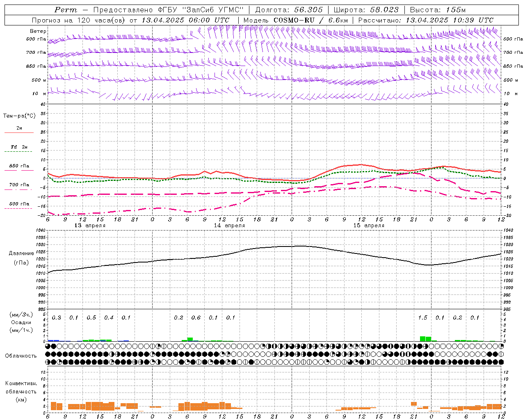
Task: Click the '10 м' wind level label on the left
Action: [x=39, y=94]
